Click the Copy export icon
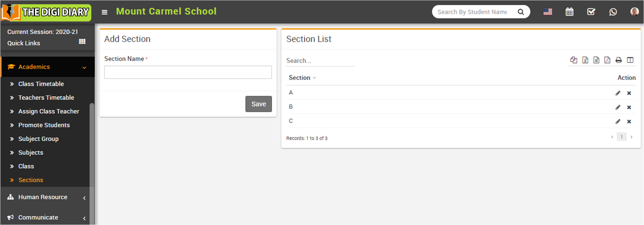This screenshot has height=225, width=644. 574,60
